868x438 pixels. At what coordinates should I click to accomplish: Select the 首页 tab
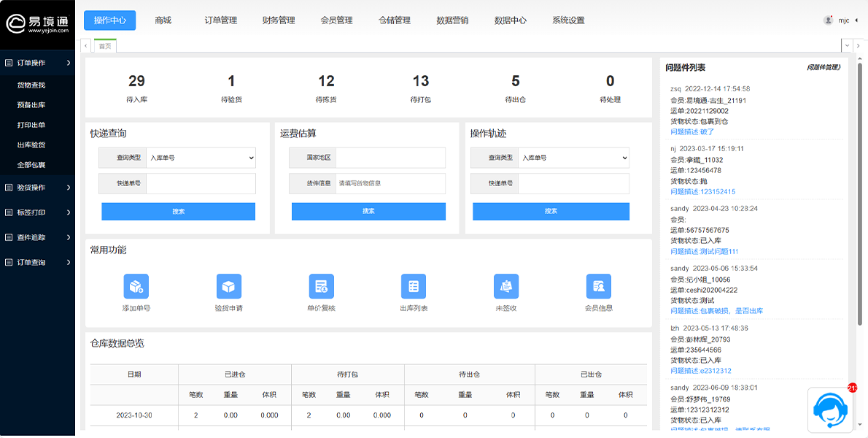pos(105,46)
